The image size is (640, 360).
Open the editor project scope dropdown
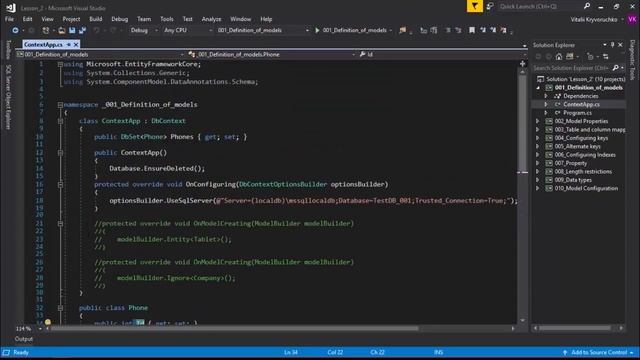(100, 54)
